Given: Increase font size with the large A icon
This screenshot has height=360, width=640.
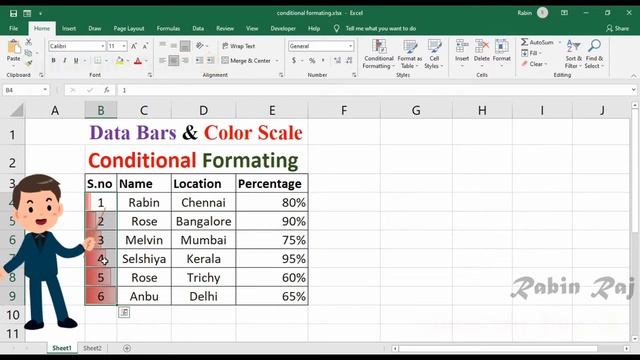Looking at the screenshot, I should [x=134, y=46].
